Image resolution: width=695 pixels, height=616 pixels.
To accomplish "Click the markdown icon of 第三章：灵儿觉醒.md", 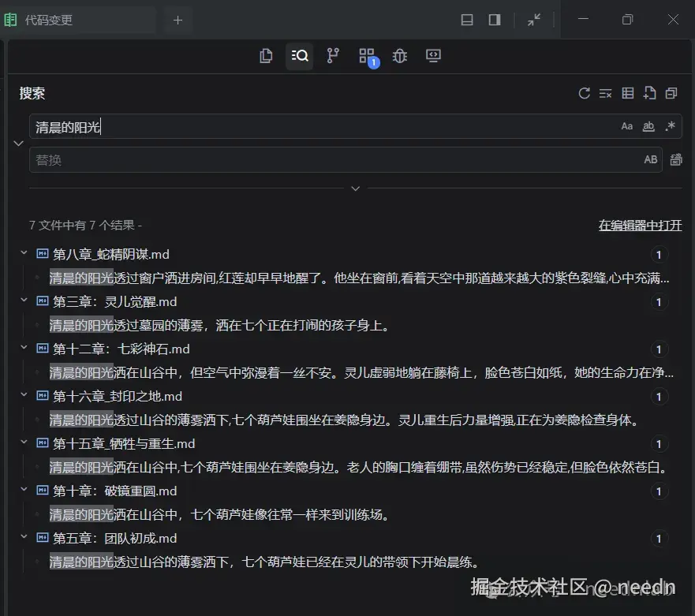I will [x=42, y=301].
